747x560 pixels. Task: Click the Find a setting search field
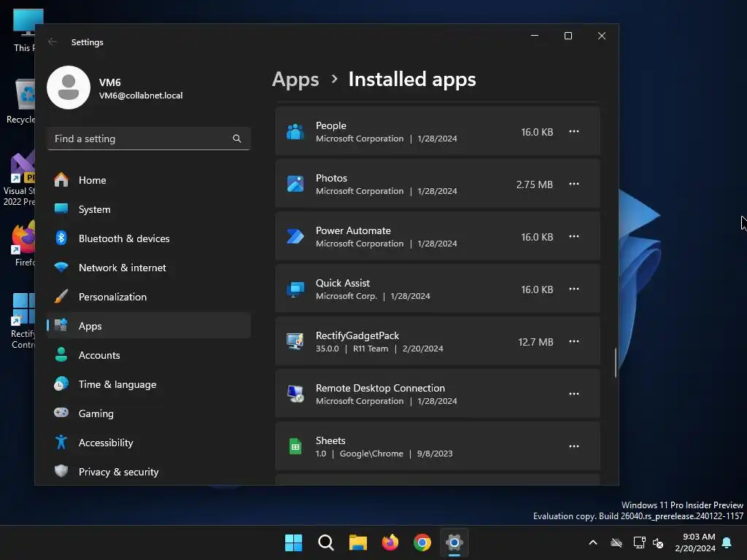tap(149, 139)
